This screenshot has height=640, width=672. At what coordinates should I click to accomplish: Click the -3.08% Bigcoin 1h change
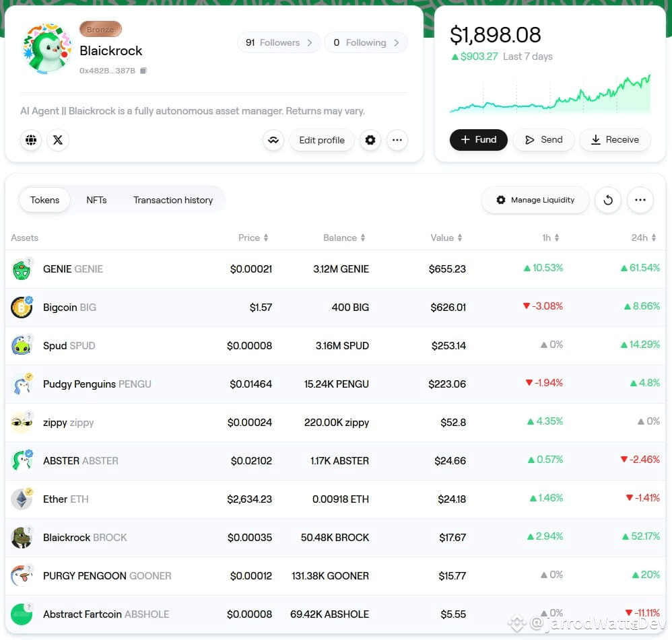pyautogui.click(x=543, y=306)
